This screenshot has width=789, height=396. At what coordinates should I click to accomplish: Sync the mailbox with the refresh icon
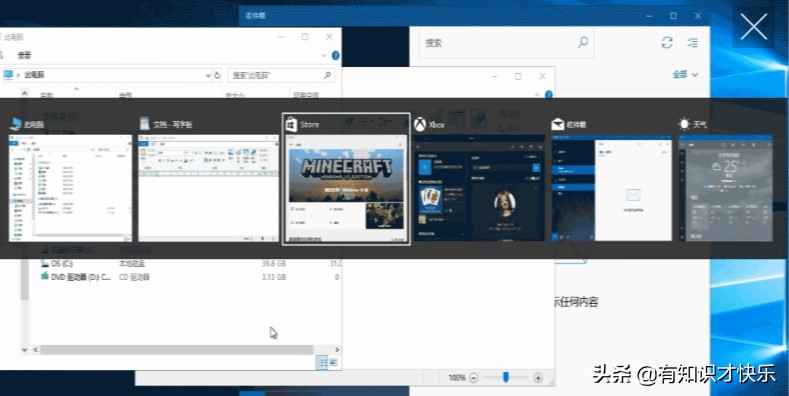pos(667,43)
